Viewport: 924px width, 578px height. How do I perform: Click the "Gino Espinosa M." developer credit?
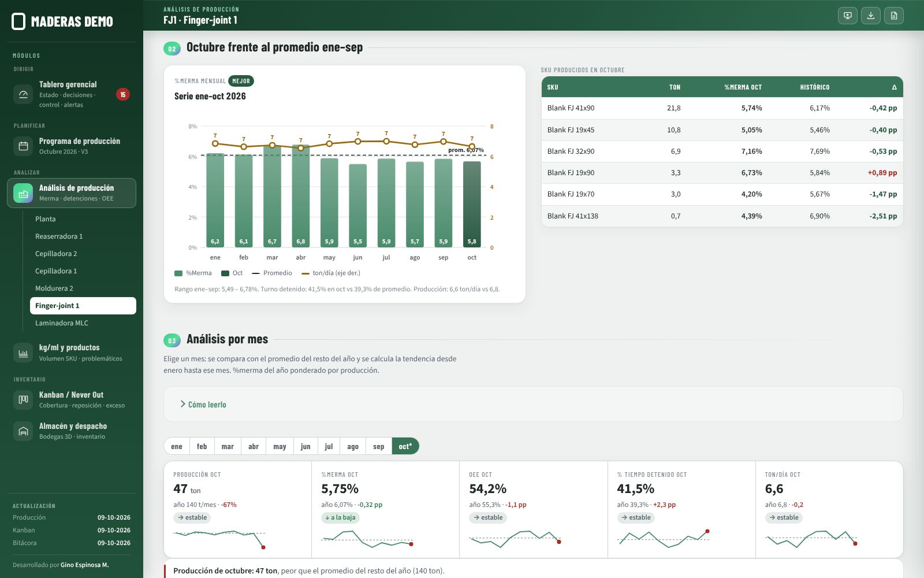84,565
